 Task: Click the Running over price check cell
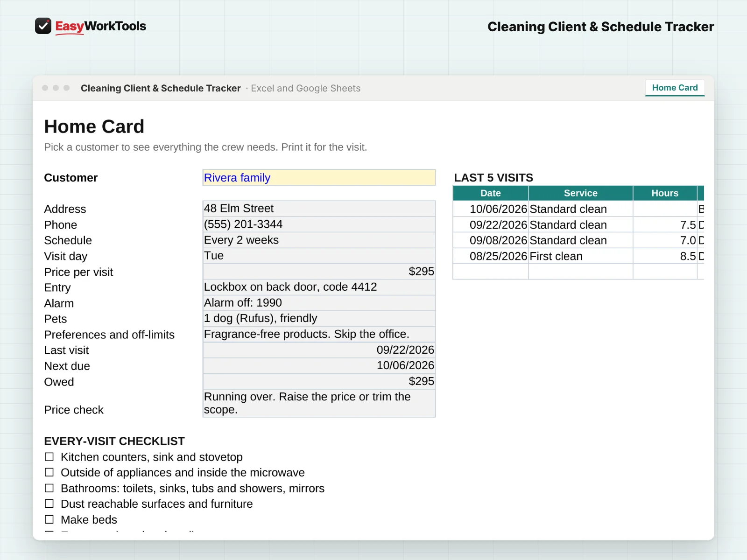[319, 403]
